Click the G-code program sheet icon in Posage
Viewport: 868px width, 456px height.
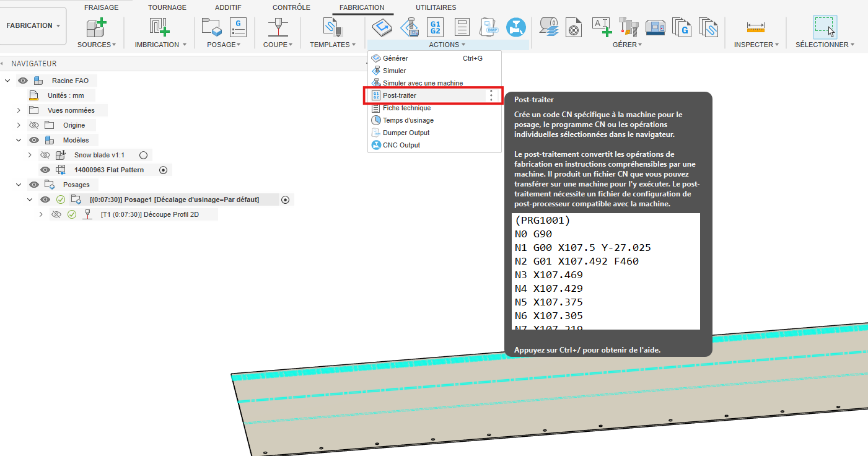239,27
